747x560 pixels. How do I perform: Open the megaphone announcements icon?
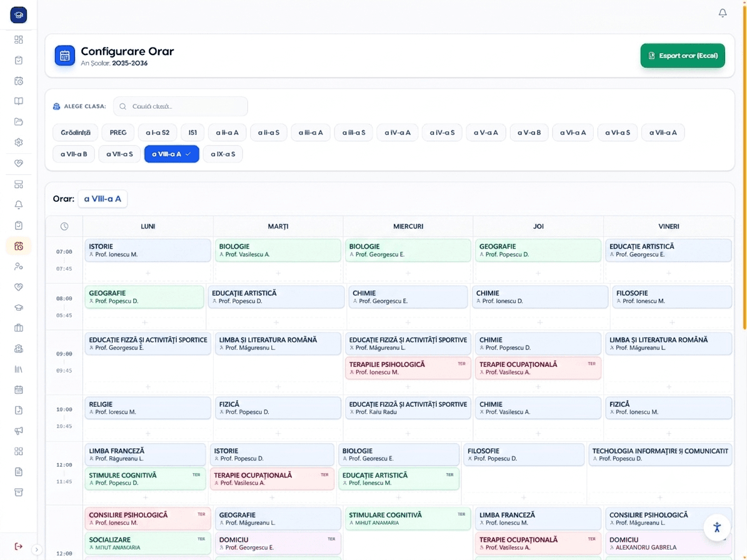coord(19,431)
